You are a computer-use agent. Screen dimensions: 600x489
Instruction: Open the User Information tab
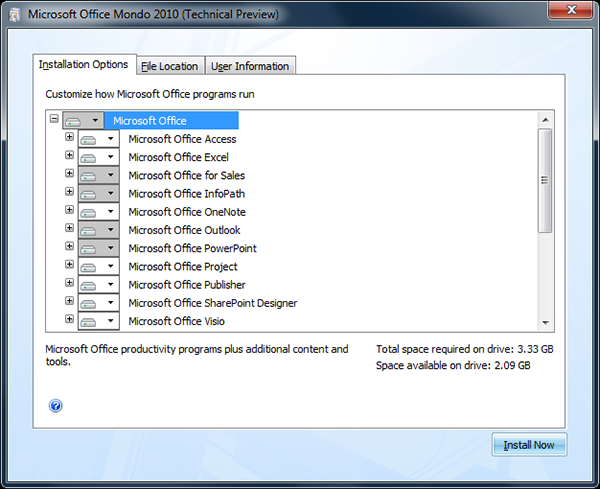[250, 66]
